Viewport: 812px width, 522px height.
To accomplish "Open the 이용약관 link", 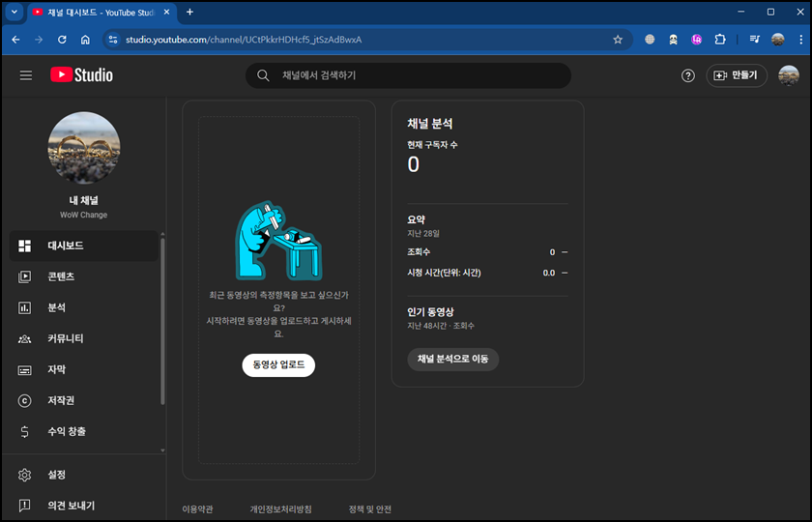I will 198,509.
